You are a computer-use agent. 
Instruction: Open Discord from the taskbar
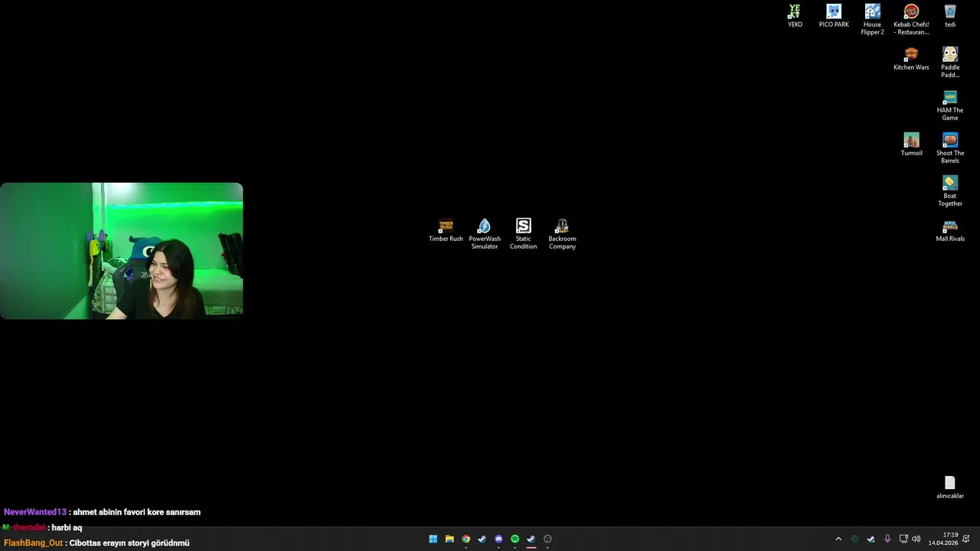click(x=498, y=539)
